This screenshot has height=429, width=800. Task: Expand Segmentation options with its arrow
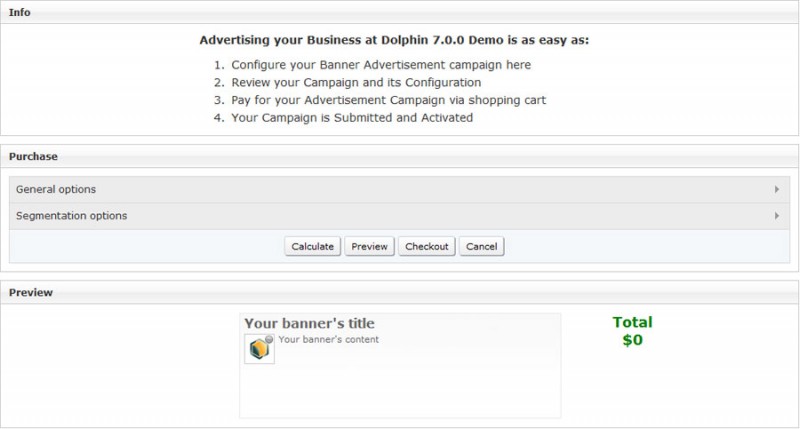tap(777, 216)
